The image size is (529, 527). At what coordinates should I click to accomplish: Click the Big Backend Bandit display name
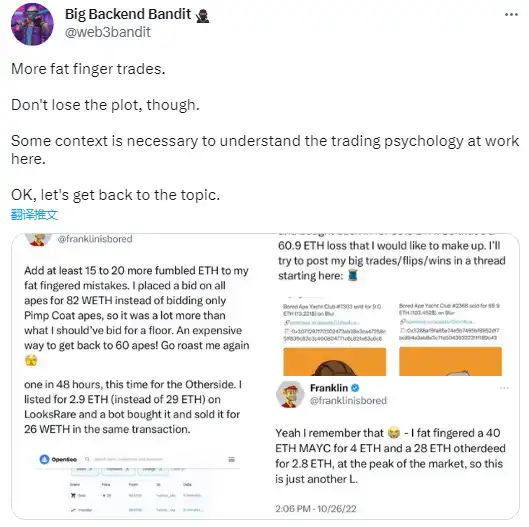click(x=128, y=14)
